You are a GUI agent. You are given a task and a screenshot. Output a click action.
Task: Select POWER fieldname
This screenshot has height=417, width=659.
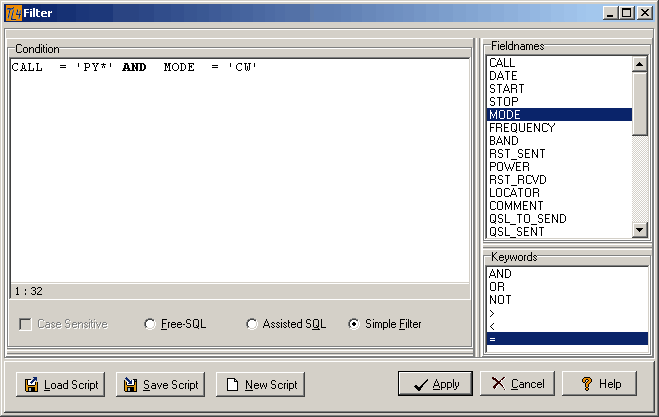[559, 167]
